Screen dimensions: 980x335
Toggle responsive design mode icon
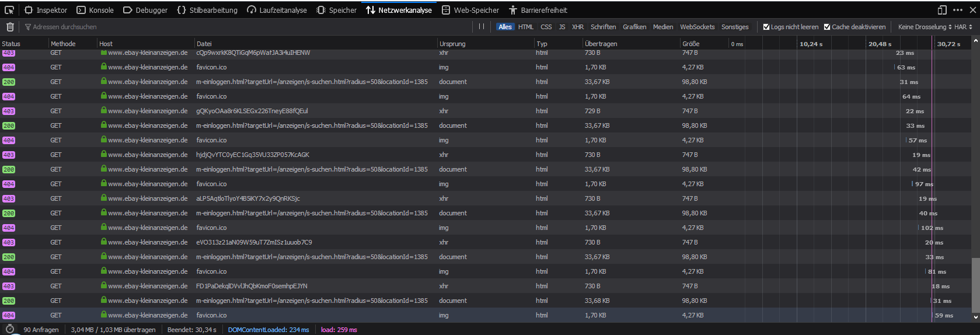pyautogui.click(x=941, y=10)
